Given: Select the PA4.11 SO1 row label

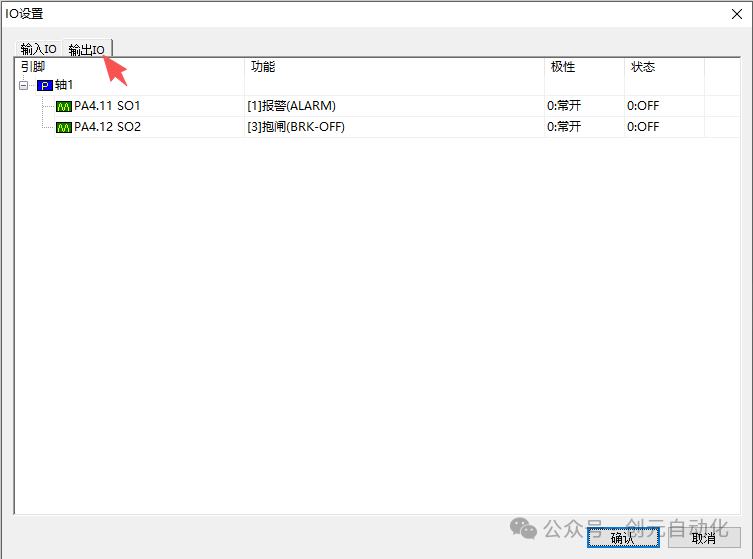Looking at the screenshot, I should [107, 106].
